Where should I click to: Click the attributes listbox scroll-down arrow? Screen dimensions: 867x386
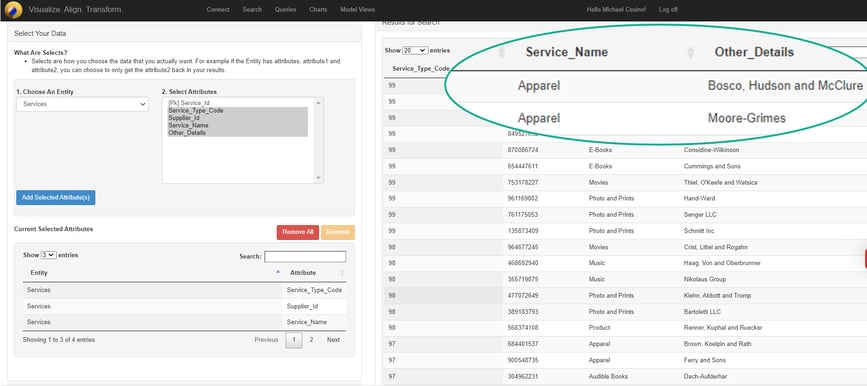point(318,178)
